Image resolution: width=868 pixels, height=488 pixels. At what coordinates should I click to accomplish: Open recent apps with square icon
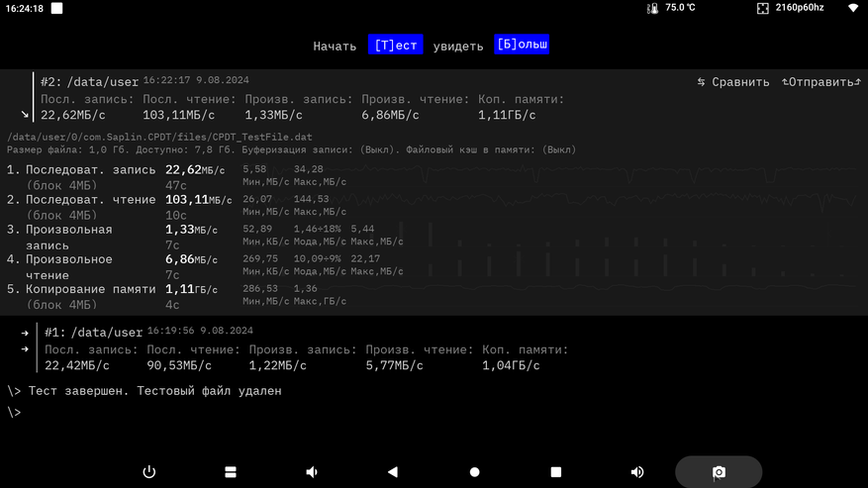(x=556, y=472)
